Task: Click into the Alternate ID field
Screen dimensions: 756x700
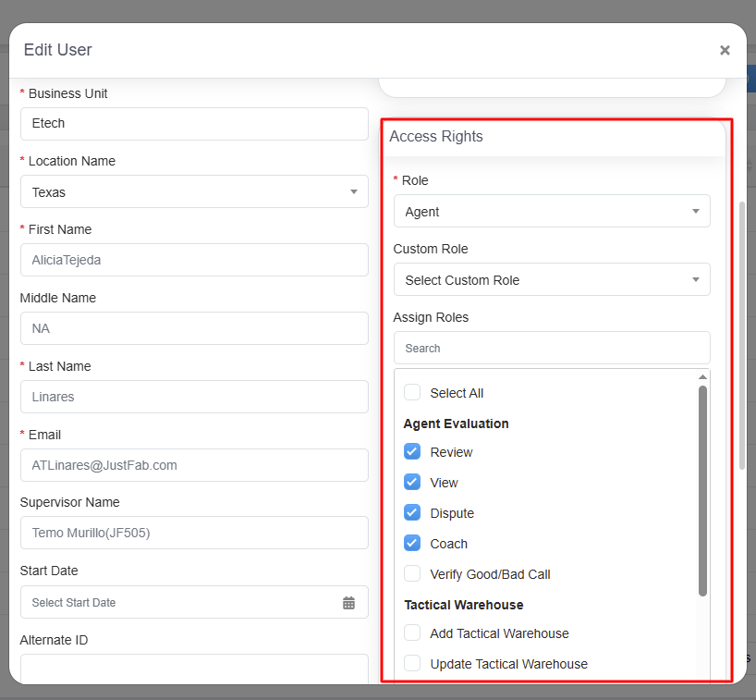Action: click(x=194, y=668)
